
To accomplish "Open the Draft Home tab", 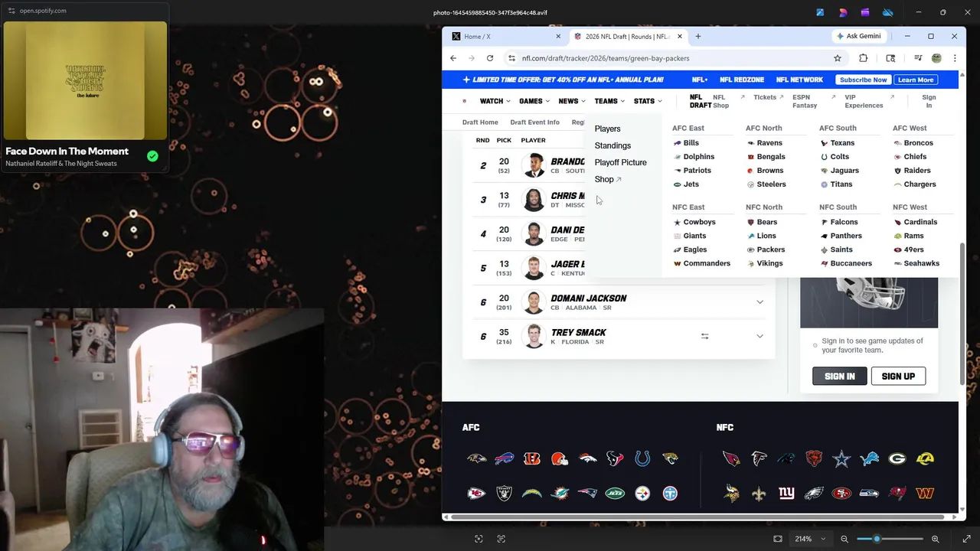I will (x=480, y=122).
